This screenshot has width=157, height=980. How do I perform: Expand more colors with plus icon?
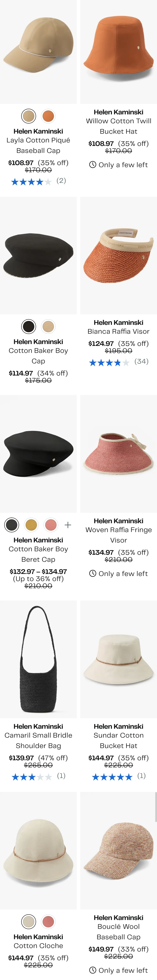(68, 525)
